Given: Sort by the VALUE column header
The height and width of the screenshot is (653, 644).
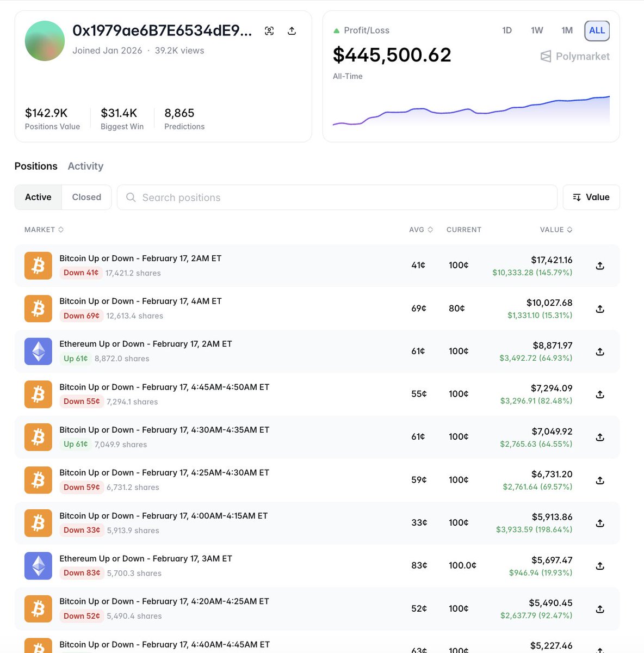Looking at the screenshot, I should (556, 230).
